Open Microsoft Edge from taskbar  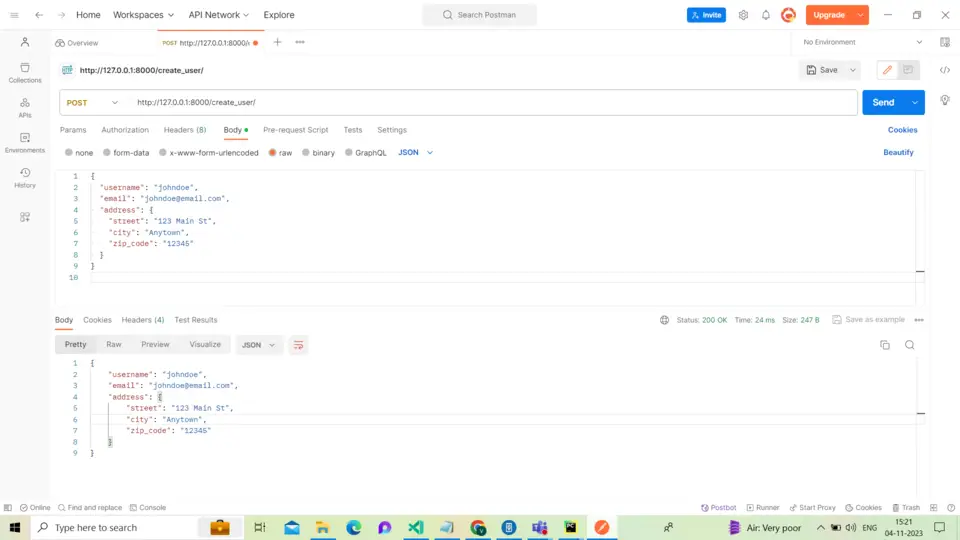(x=354, y=527)
